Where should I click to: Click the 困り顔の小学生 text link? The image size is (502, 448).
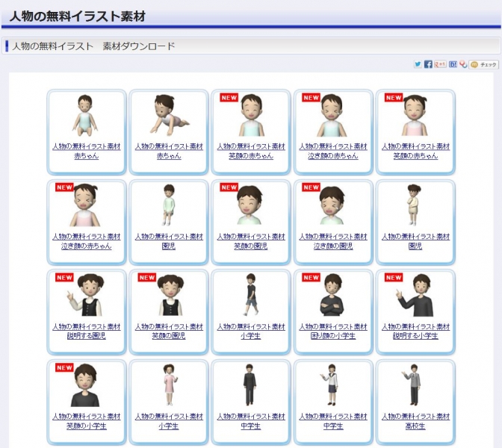[333, 336]
